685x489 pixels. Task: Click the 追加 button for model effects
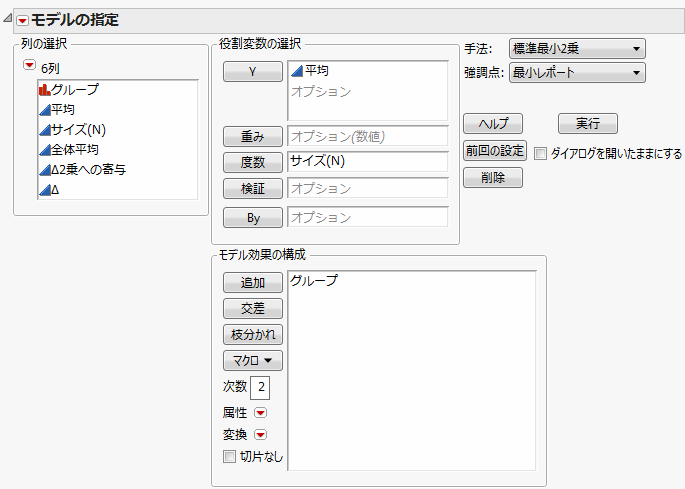pos(253,282)
